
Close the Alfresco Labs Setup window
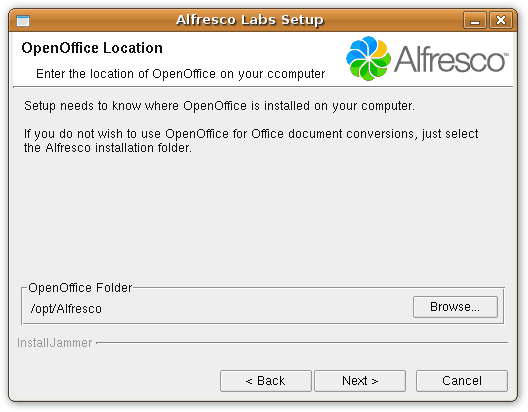(x=501, y=20)
